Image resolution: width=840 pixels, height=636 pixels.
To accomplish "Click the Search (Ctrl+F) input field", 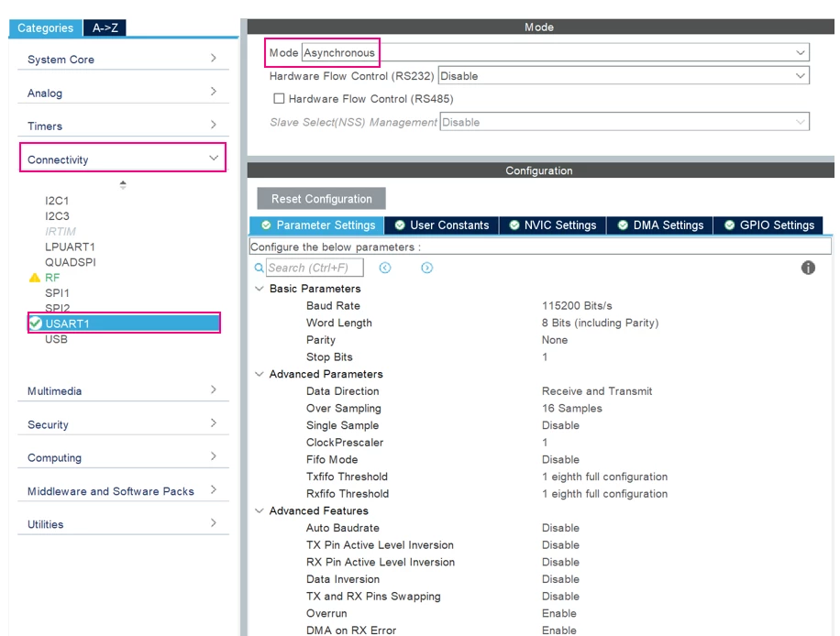I will tap(315, 268).
